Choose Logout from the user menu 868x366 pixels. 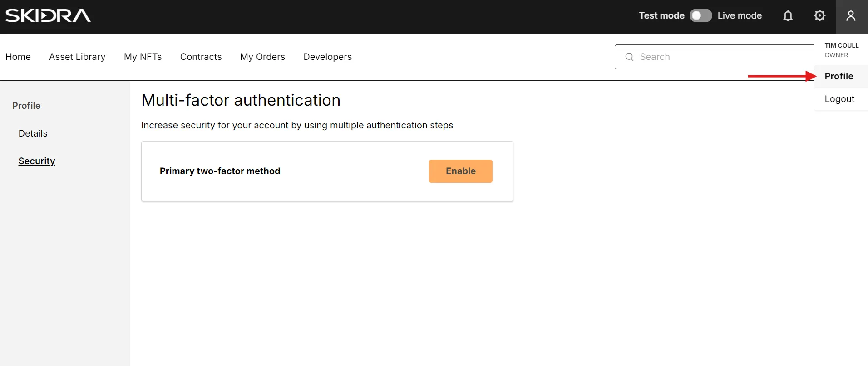(x=841, y=99)
